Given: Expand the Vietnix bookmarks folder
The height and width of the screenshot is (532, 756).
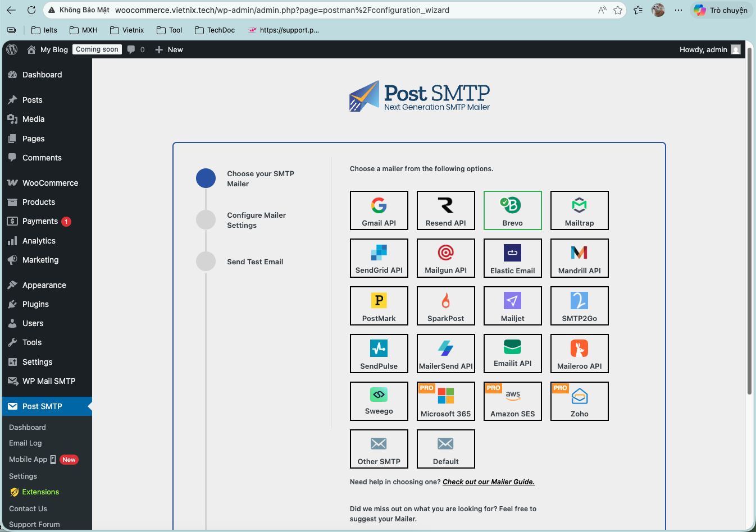Looking at the screenshot, I should pos(127,30).
